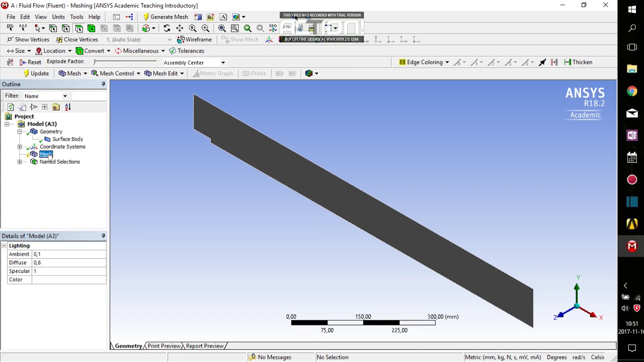Open the Location dropdown
Viewport: 644px width, 362px height.
(x=53, y=51)
